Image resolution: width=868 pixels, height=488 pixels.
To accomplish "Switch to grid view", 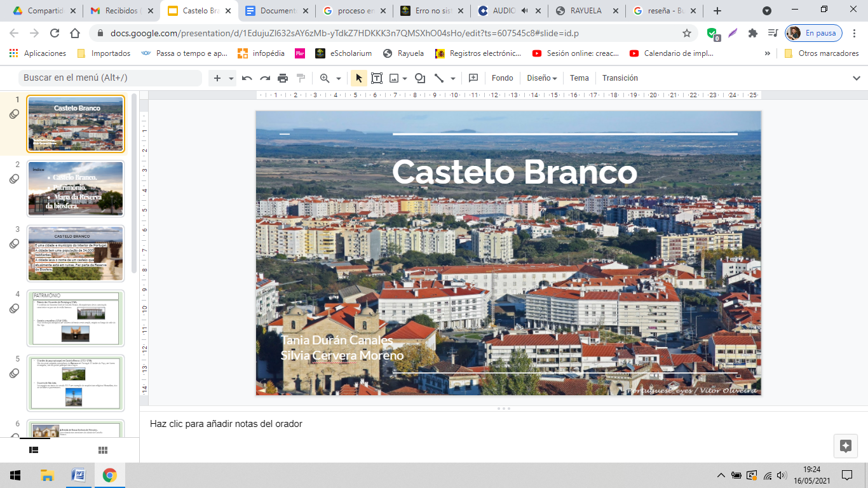I will pos(103,450).
